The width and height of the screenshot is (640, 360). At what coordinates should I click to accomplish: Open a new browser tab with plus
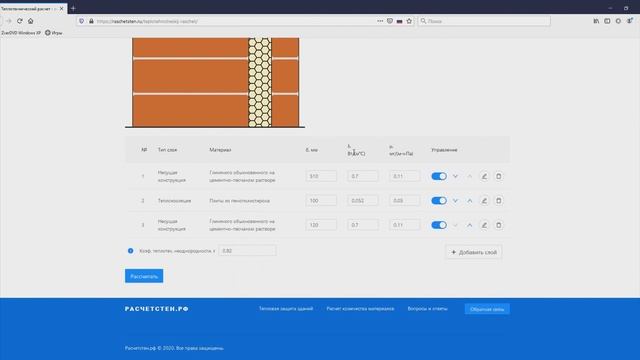73,8
